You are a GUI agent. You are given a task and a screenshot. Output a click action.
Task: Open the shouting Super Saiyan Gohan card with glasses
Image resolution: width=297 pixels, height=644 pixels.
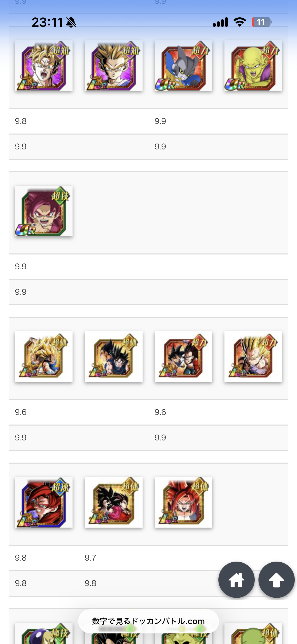tap(44, 66)
